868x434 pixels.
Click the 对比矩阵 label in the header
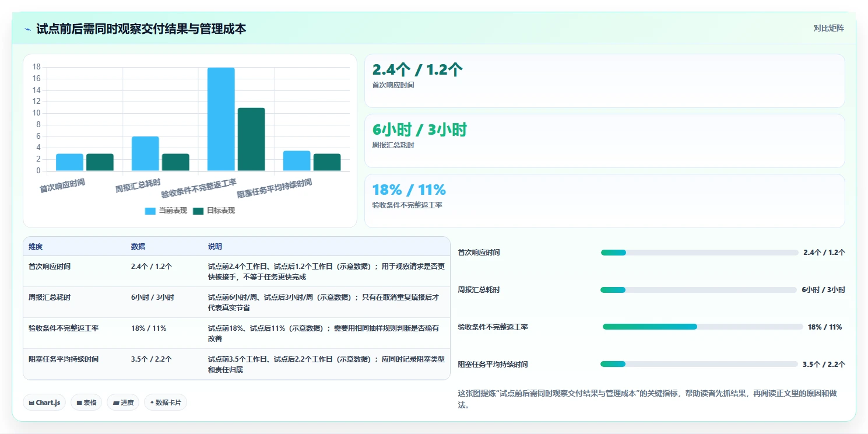click(x=828, y=28)
